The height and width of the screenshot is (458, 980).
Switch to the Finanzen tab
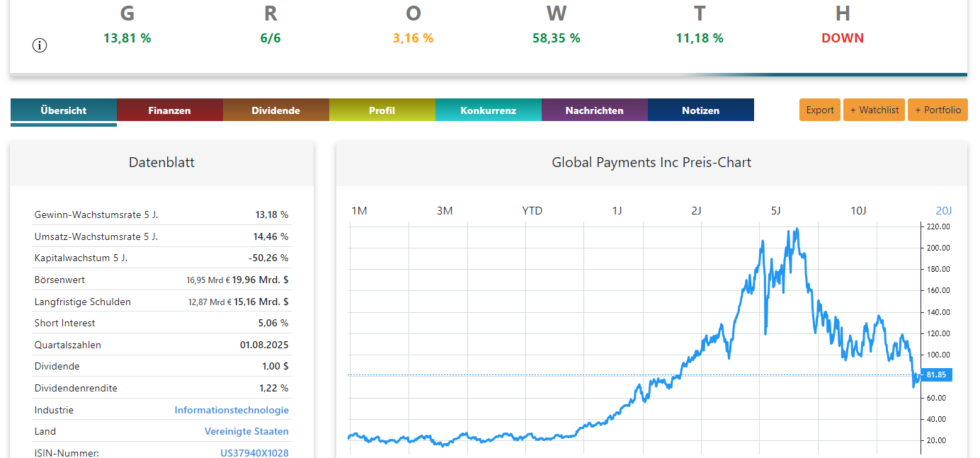tap(170, 110)
